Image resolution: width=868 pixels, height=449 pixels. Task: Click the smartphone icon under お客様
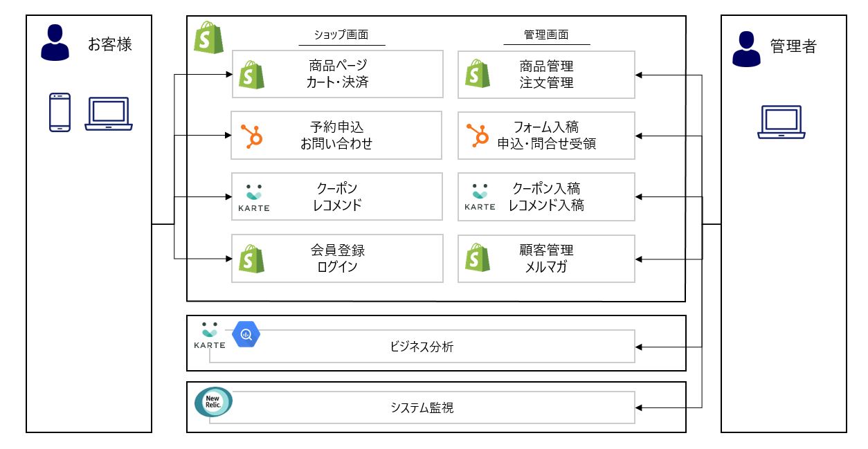(60, 112)
